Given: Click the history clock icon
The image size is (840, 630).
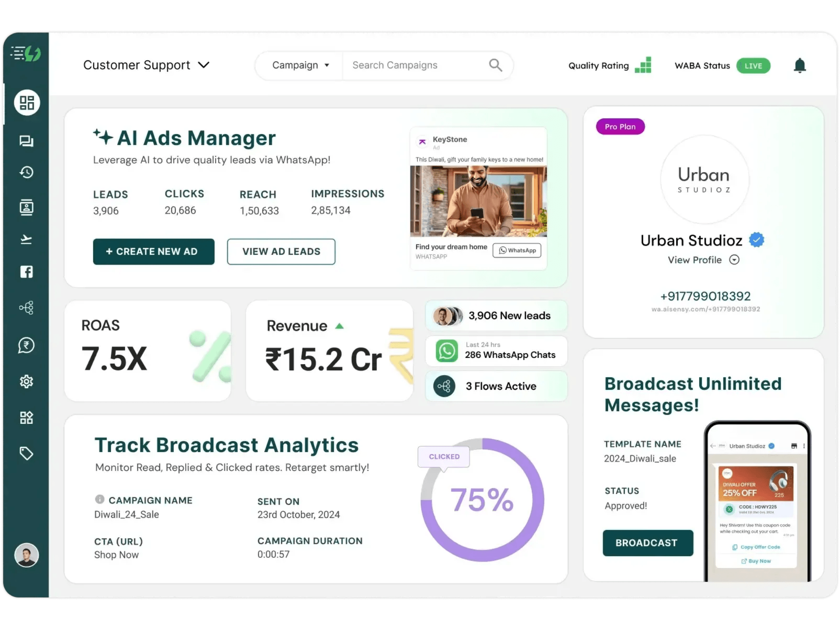Looking at the screenshot, I should click(x=26, y=172).
